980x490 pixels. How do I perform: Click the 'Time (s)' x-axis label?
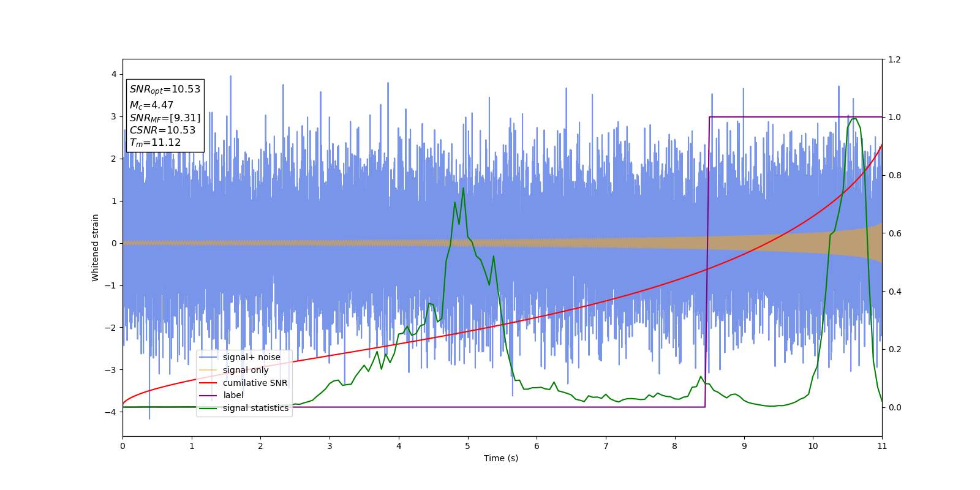pyautogui.click(x=501, y=458)
